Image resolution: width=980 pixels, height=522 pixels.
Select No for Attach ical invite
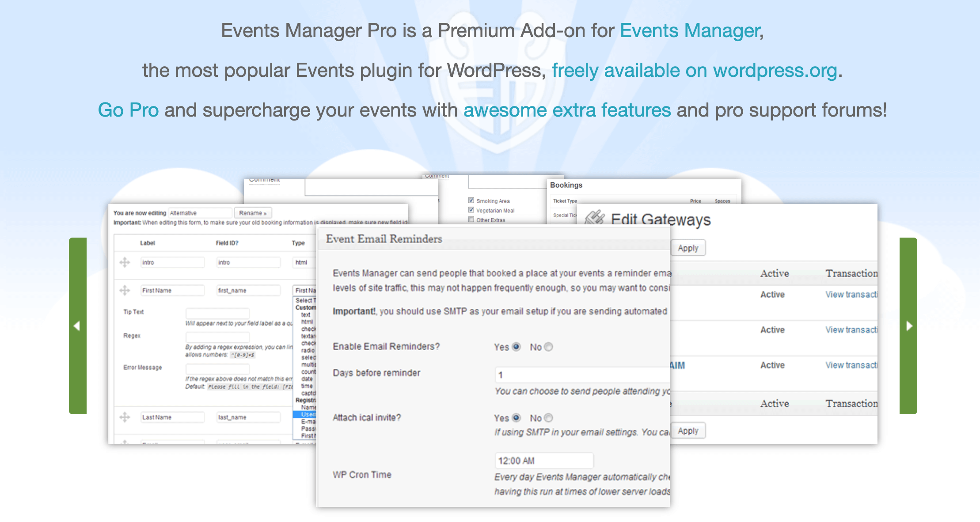click(548, 418)
